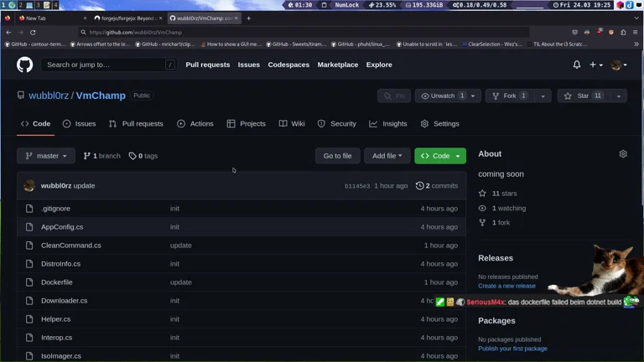The height and width of the screenshot is (362, 644).
Task: Reload the page with refresh icon
Action: pyautogui.click(x=33, y=32)
